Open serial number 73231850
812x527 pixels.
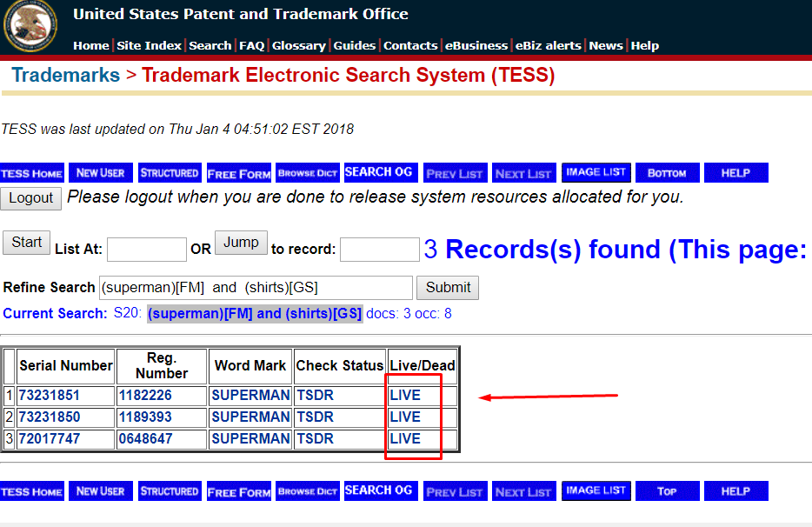50,417
